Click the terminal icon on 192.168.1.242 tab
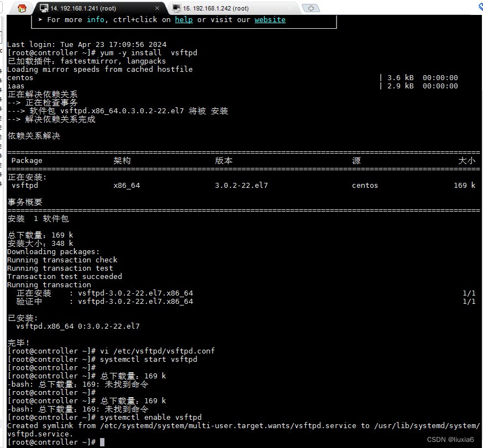This screenshot has width=483, height=448. pos(176,8)
